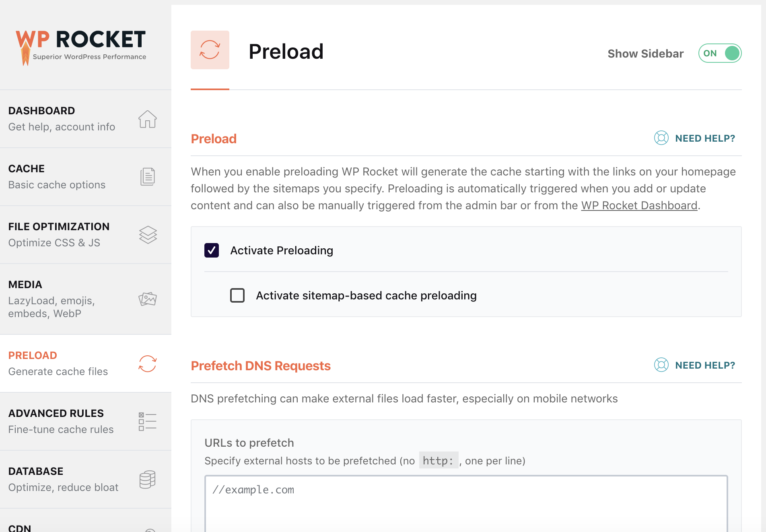Screen dimensions: 766x532
Task: Open Media settings via the image icon
Action: pyautogui.click(x=147, y=299)
